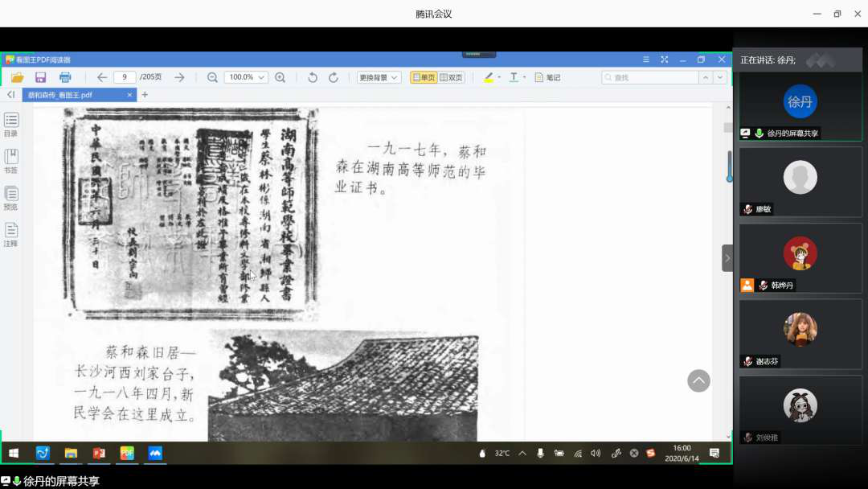Collapse the left sidebar panel
This screenshot has width=868, height=489.
coord(11,95)
